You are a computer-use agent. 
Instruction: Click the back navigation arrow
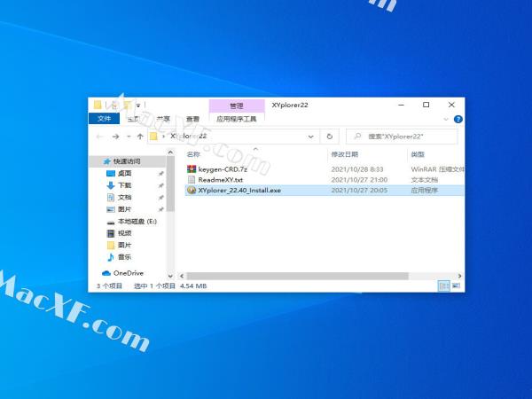[99, 137]
